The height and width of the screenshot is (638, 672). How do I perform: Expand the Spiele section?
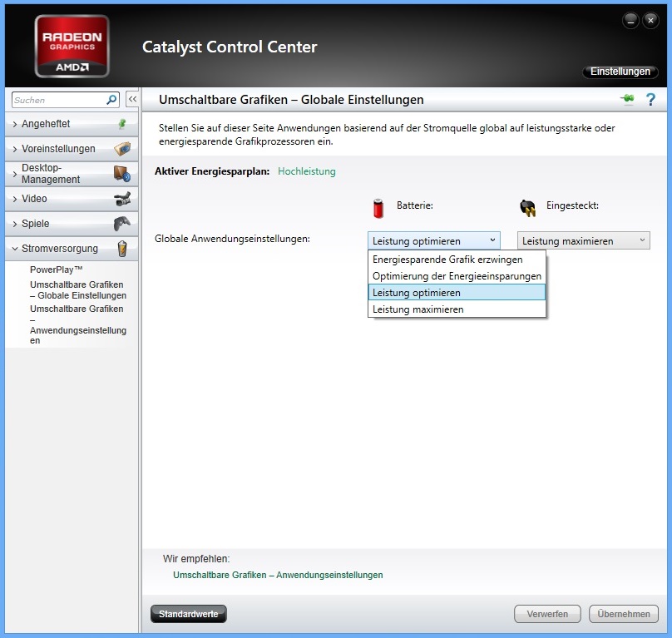click(15, 224)
